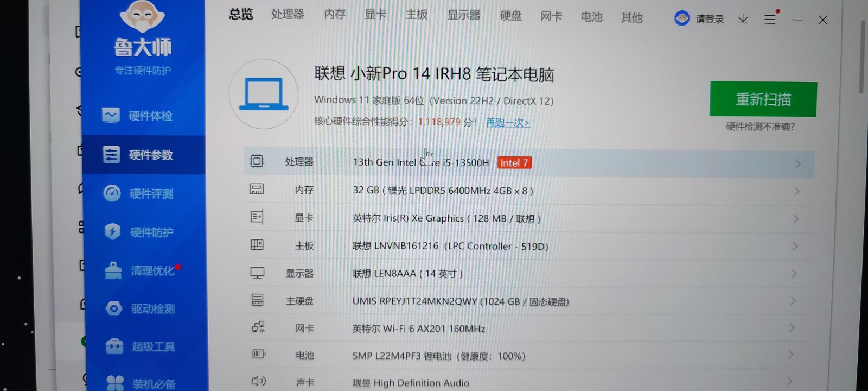
Task: Click 硬件检测不准确? link
Action: point(760,127)
